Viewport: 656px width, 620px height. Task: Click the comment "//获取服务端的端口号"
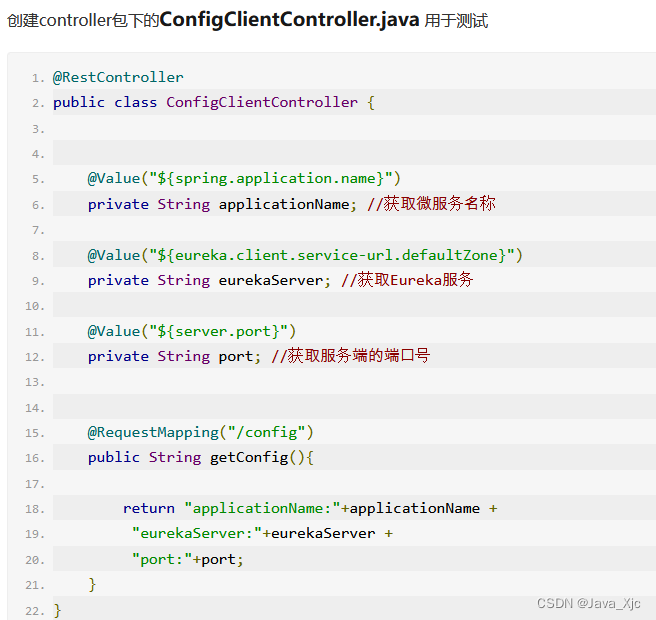[351, 356]
